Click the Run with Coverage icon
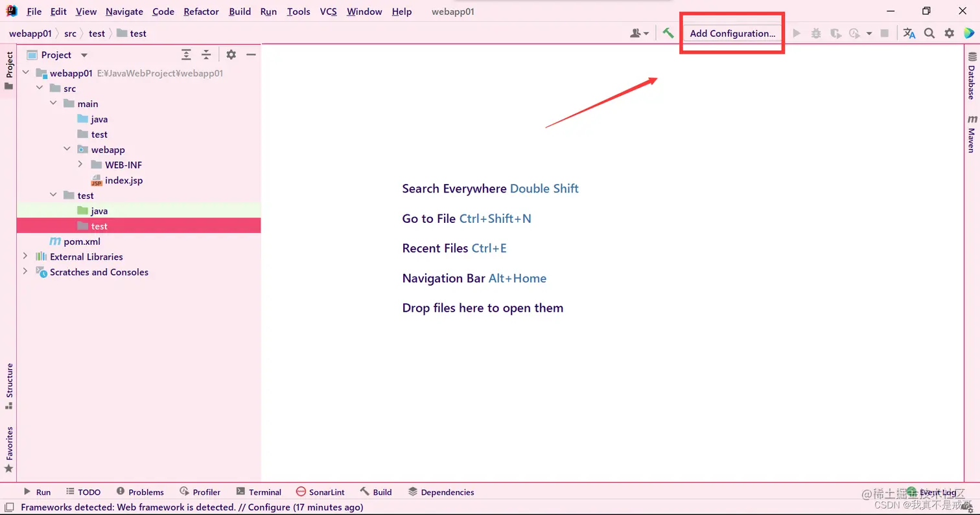This screenshot has width=980, height=515. [x=835, y=33]
